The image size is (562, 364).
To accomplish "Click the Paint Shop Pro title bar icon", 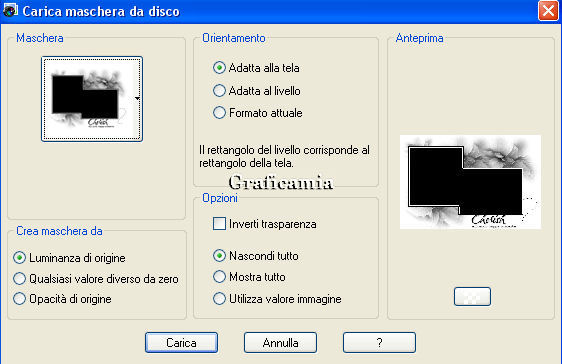I will [x=10, y=10].
